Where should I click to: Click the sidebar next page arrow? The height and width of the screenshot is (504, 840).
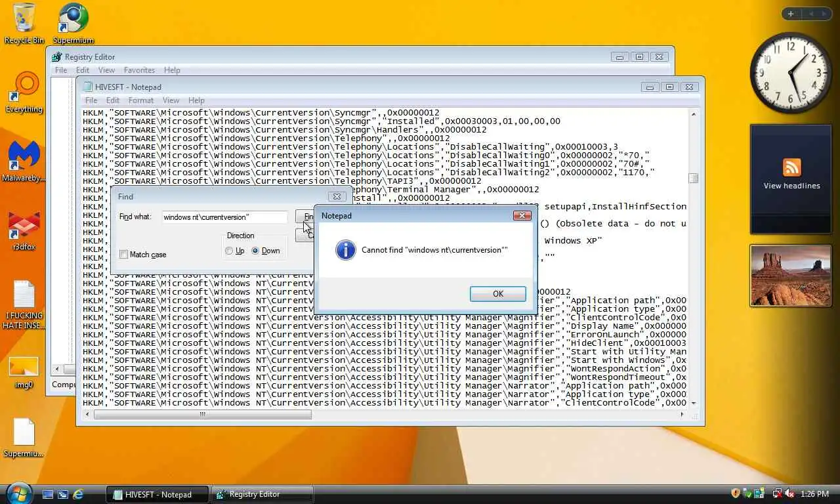pyautogui.click(x=824, y=14)
